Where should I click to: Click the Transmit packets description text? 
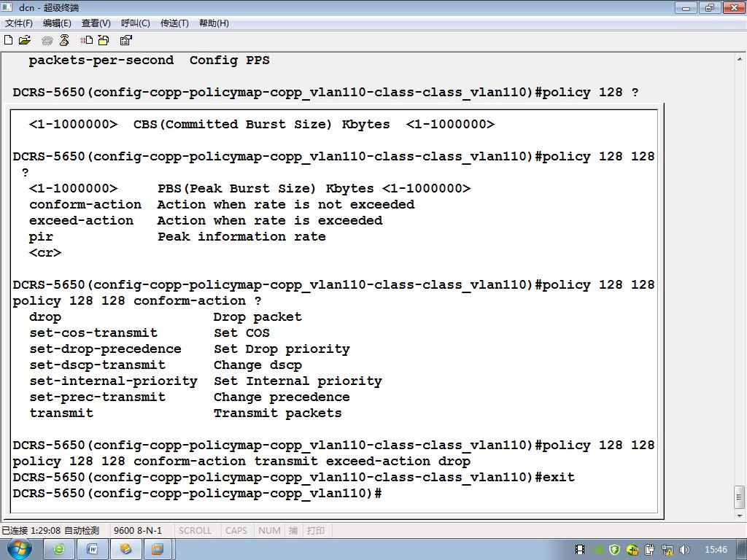tap(277, 413)
